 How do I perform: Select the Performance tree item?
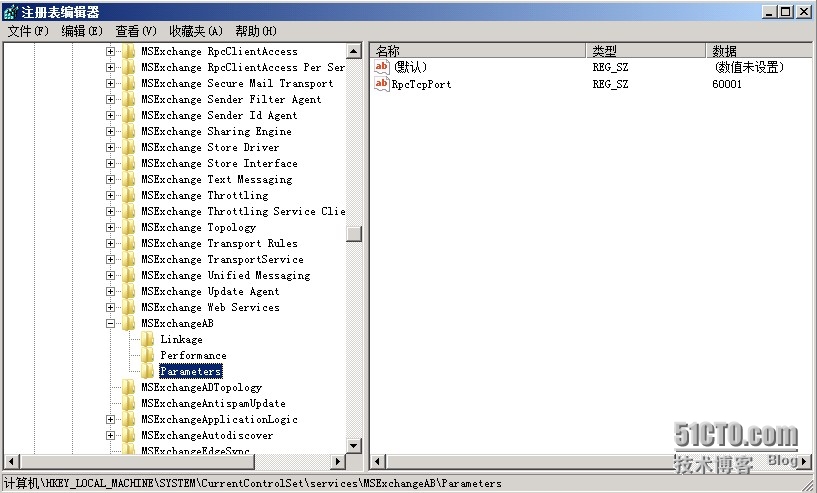coord(193,356)
